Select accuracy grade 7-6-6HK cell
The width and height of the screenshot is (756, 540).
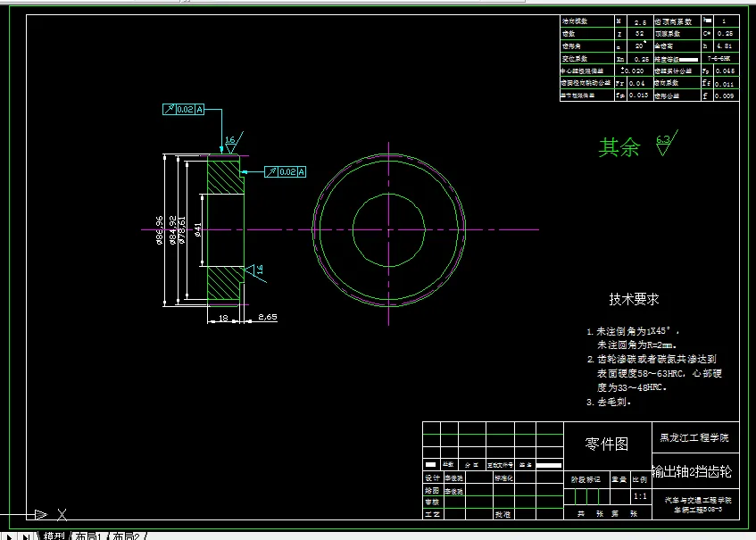(x=719, y=58)
